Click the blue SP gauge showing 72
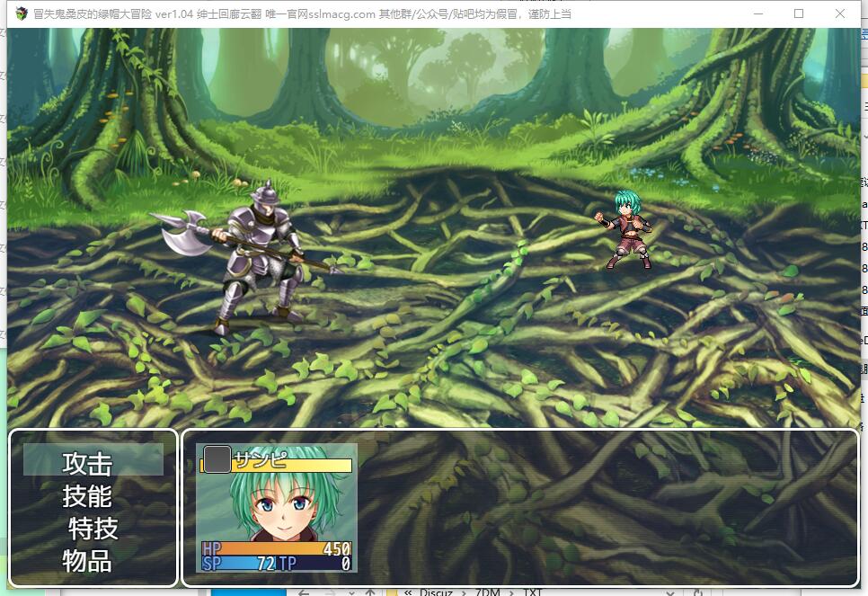This screenshot has width=868, height=596. coord(238,564)
